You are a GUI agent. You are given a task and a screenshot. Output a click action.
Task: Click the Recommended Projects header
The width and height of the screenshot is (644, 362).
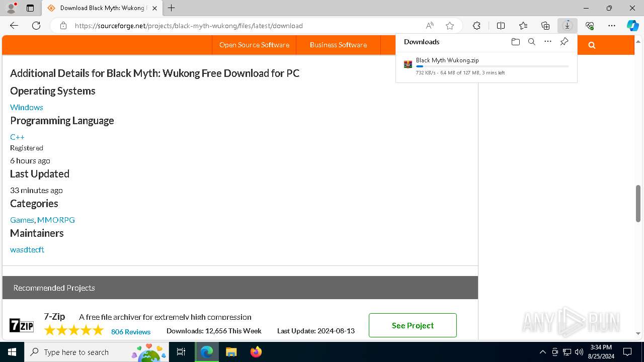click(240, 288)
